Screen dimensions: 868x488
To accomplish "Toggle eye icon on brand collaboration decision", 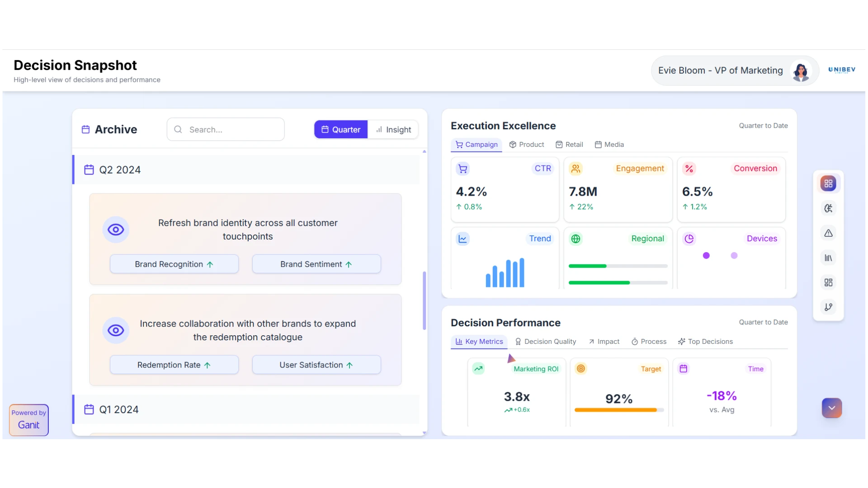I will click(x=116, y=330).
